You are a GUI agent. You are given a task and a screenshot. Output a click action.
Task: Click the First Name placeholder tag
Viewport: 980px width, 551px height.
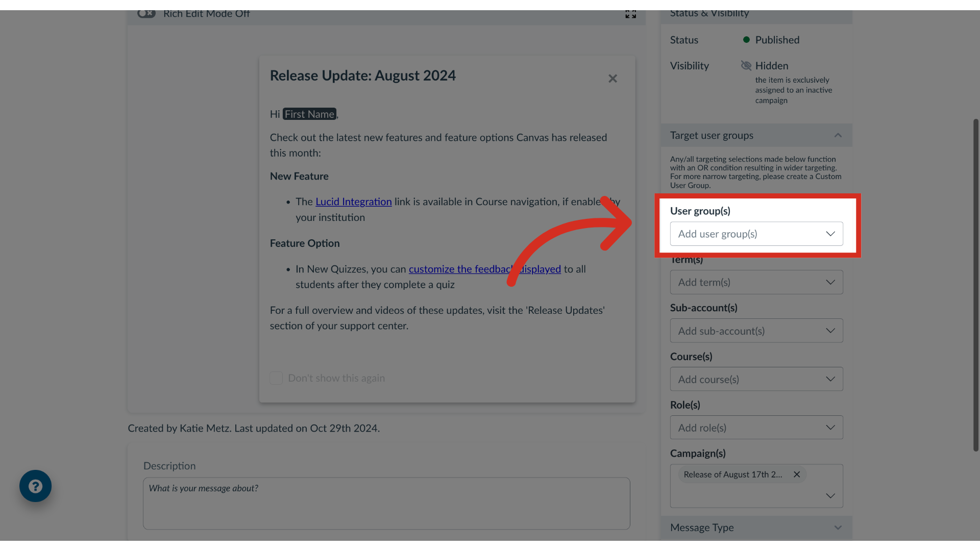coord(309,114)
